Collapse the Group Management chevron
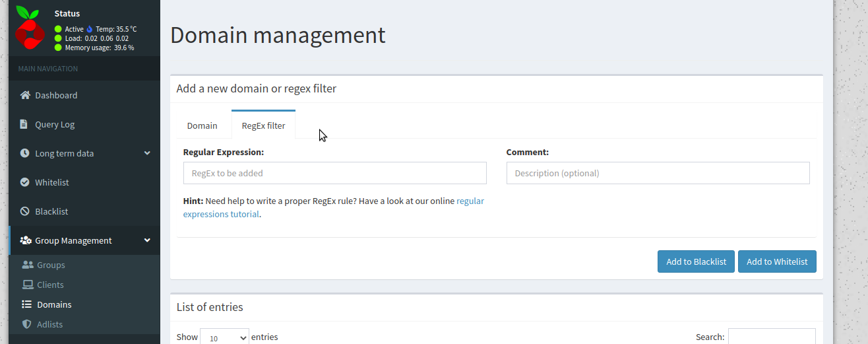The image size is (868, 344). [x=147, y=240]
